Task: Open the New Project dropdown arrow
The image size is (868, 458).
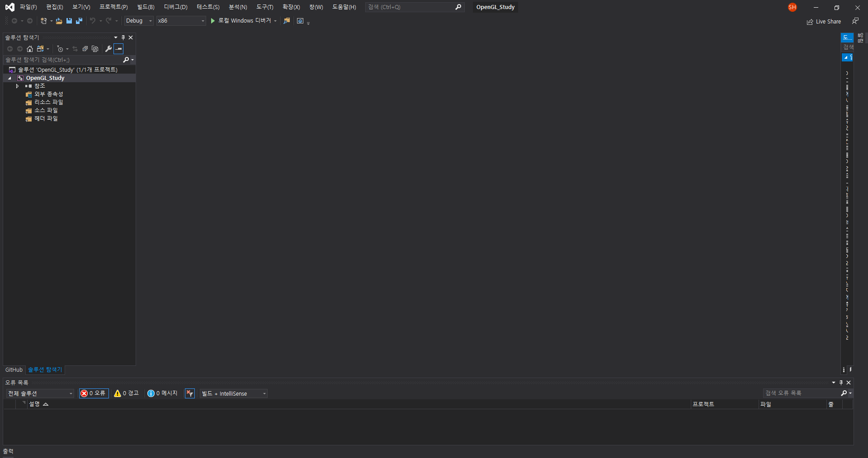Action: coord(51,21)
